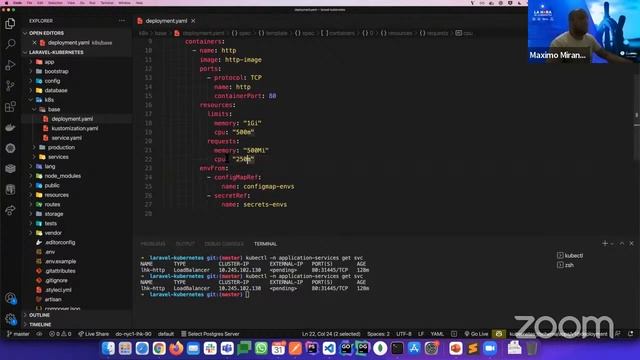Viewport: 640px width, 360px height.
Task: Expand the bootstrap folder
Action: tap(56, 71)
